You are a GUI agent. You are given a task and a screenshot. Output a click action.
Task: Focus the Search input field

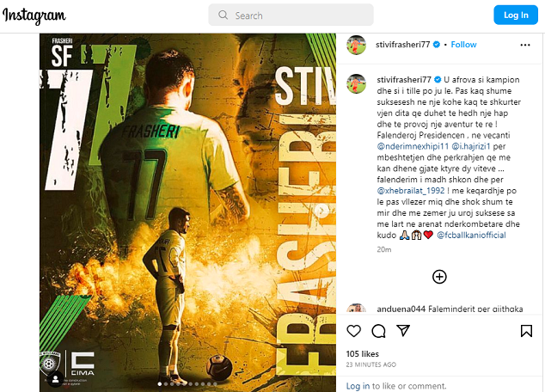point(291,15)
